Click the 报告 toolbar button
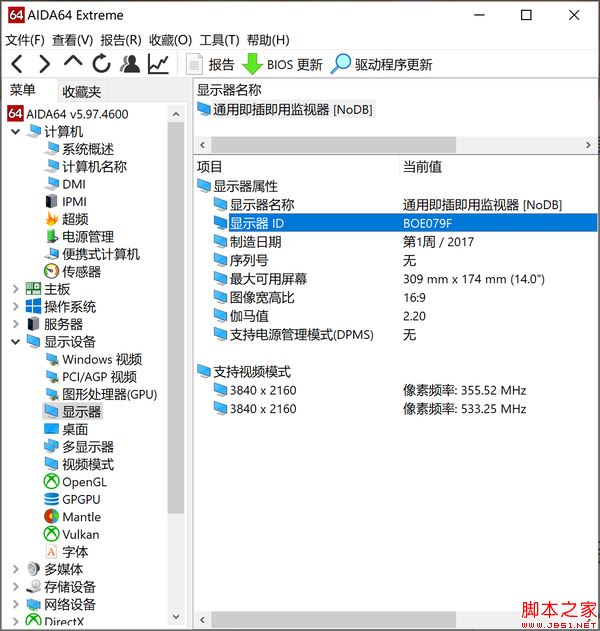600x631 pixels. [210, 64]
